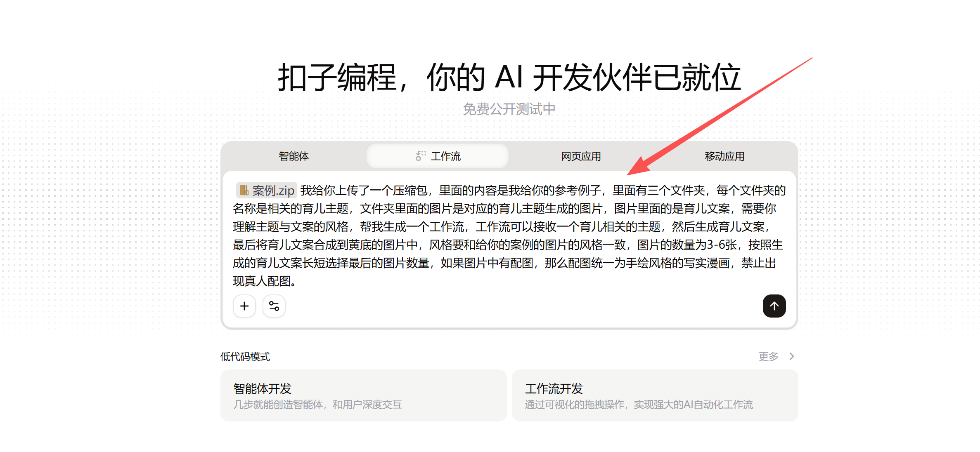Click the 免费公开测试中 subtitle text
980x452 pixels.
click(509, 109)
